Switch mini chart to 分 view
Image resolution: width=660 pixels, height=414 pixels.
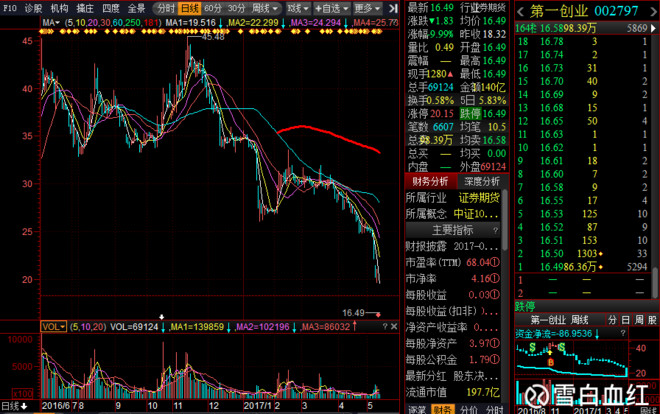612,320
